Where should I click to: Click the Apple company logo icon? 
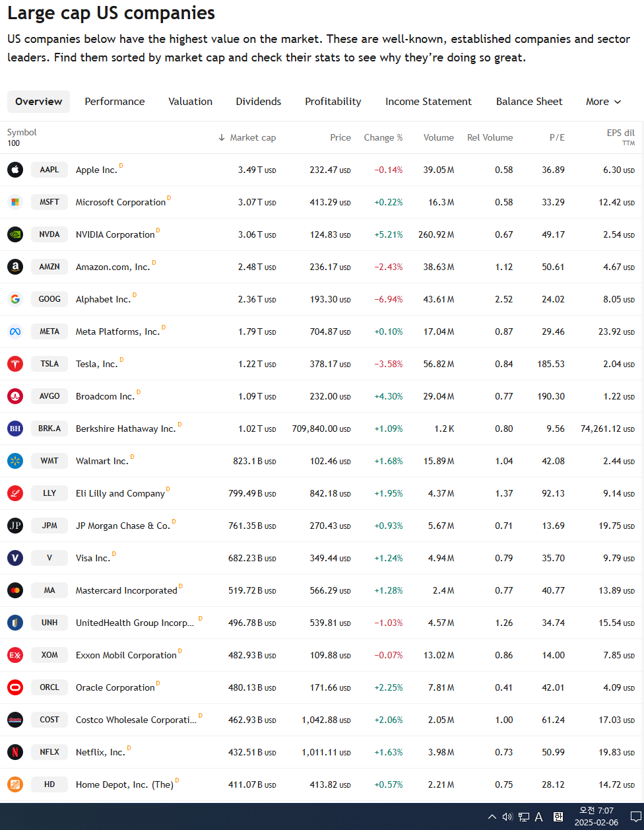[x=15, y=170]
